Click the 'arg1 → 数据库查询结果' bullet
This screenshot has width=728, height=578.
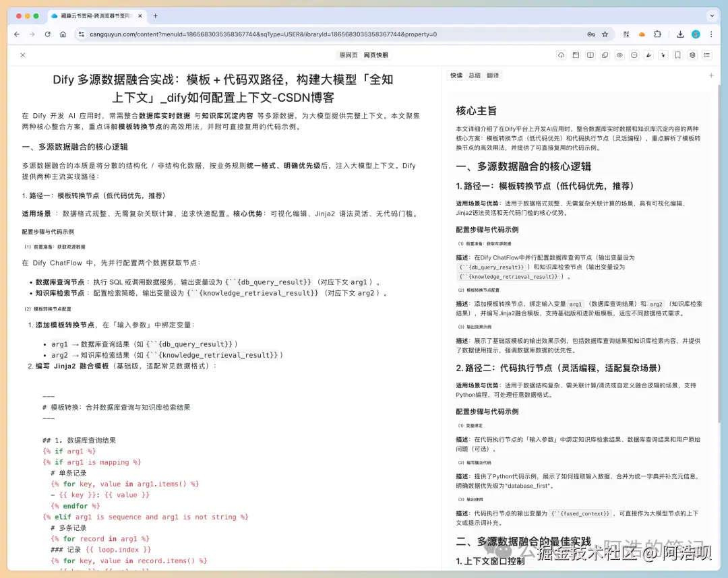click(x=144, y=344)
